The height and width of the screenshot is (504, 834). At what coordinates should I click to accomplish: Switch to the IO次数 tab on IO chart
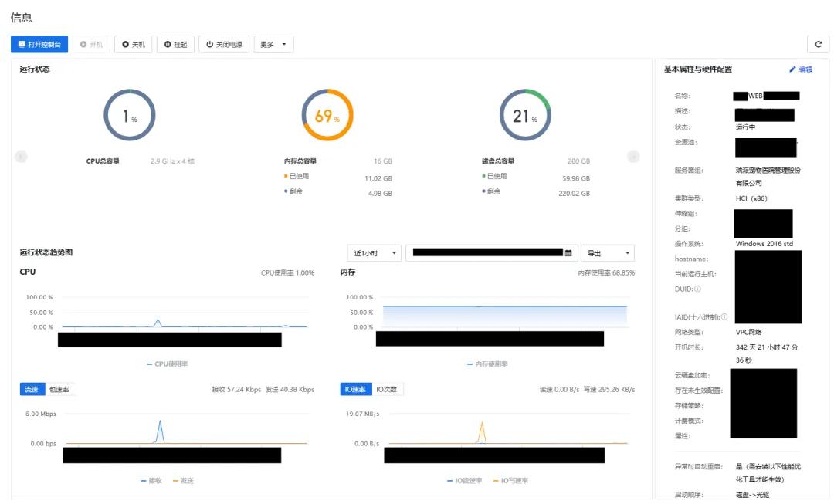coord(386,389)
